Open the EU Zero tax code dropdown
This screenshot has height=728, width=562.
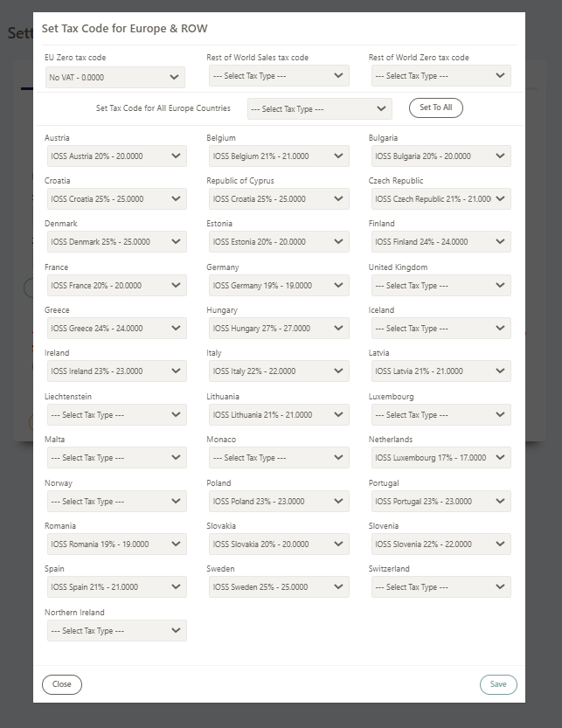point(115,77)
